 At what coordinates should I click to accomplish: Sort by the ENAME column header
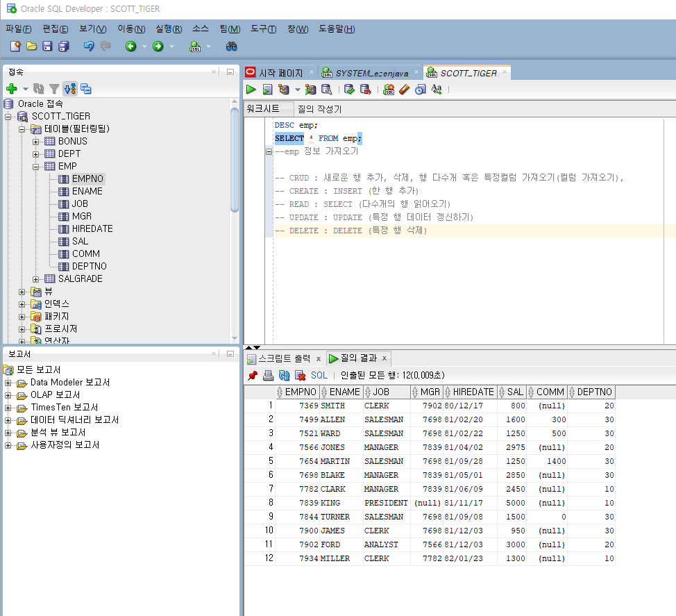click(x=341, y=392)
